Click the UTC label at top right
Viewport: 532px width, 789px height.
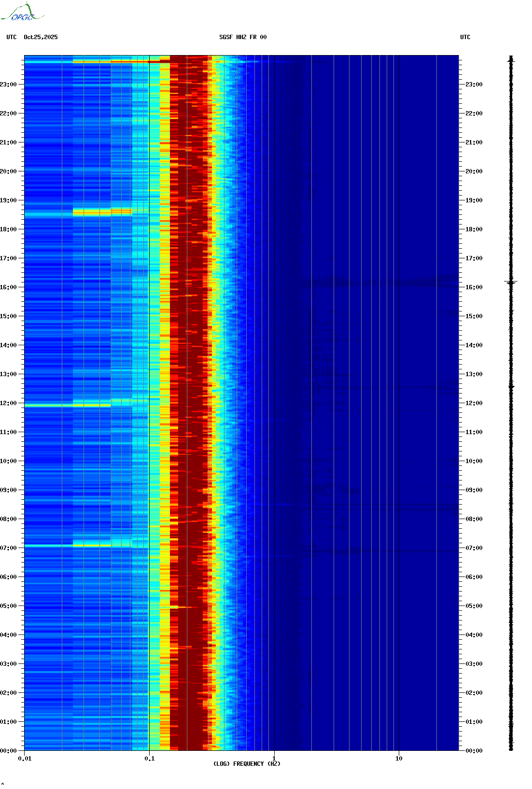[x=465, y=37]
